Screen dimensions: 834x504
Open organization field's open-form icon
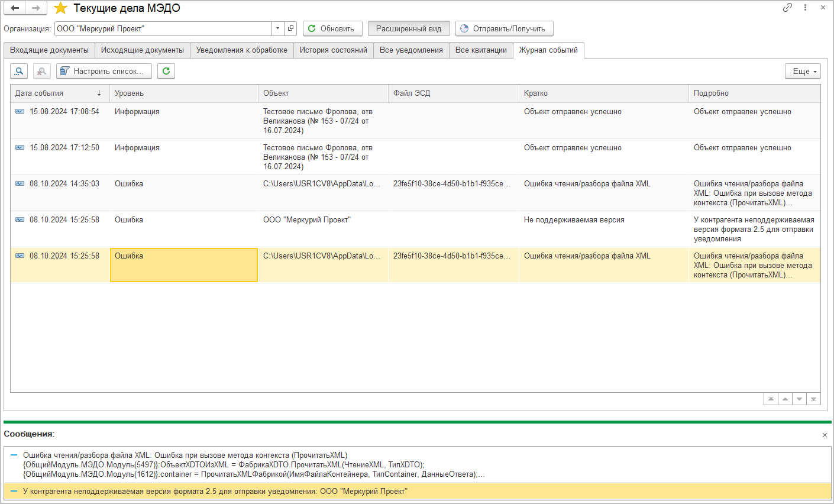(290, 28)
